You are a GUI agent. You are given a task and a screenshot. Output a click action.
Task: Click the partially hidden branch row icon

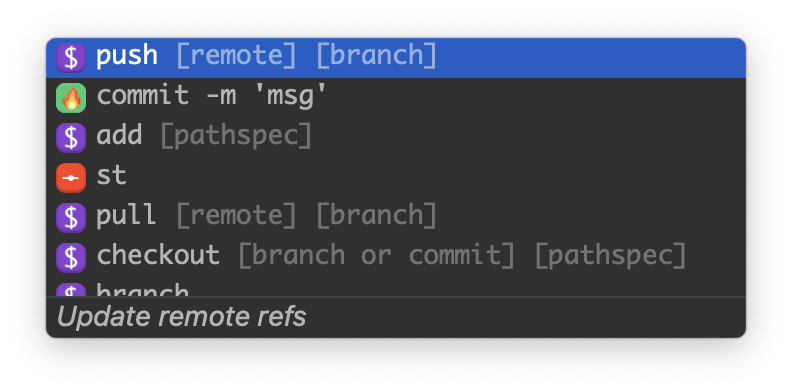coord(71,290)
